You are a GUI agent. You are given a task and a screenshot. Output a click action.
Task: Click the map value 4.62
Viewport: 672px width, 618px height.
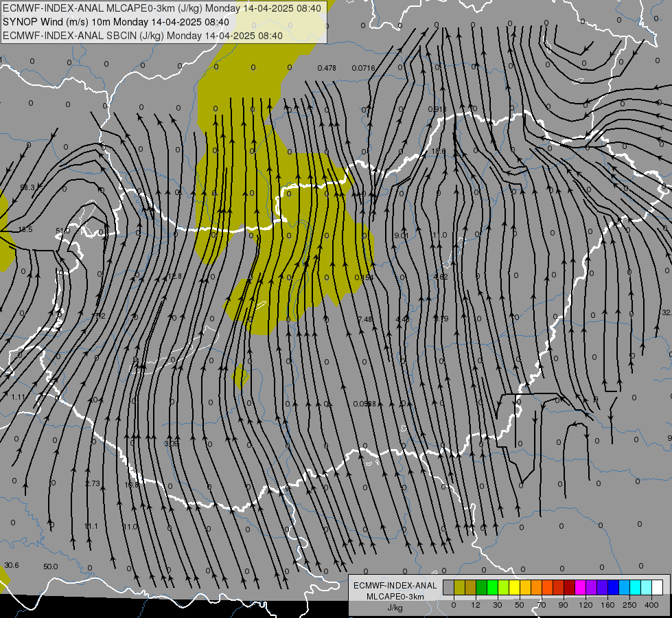tap(441, 277)
